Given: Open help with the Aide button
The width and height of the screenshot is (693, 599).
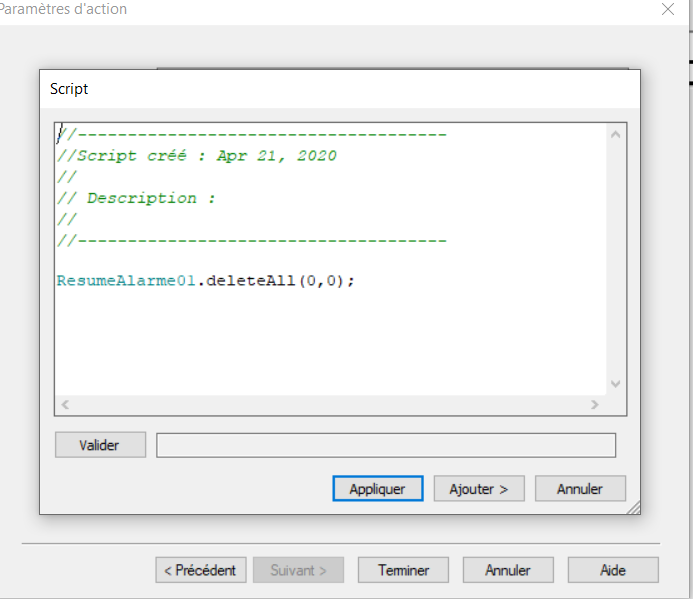Looking at the screenshot, I should pyautogui.click(x=613, y=570).
